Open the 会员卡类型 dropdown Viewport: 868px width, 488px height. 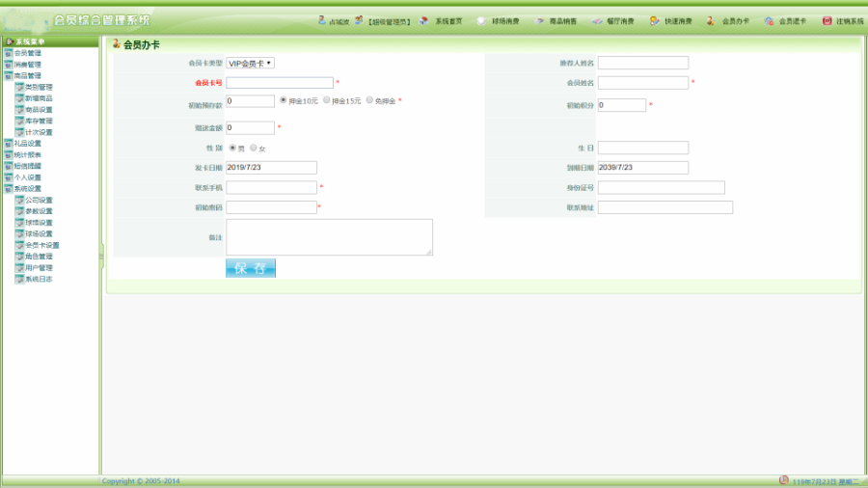tap(251, 63)
